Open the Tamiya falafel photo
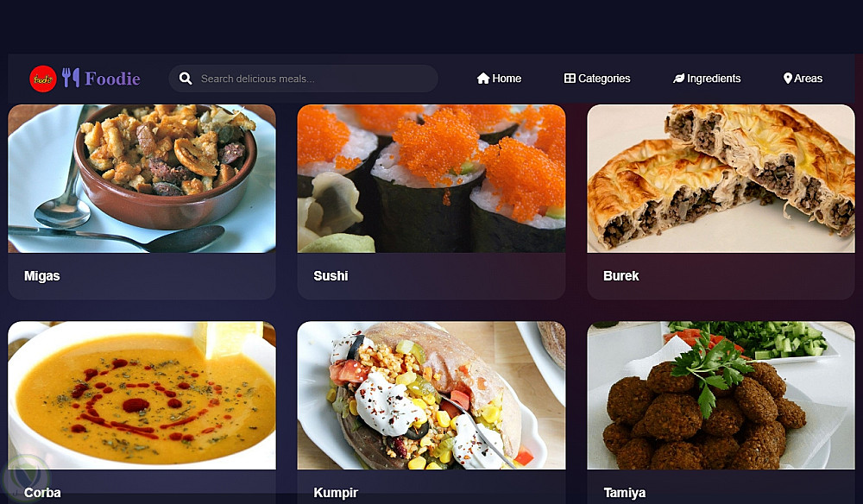 pos(721,395)
